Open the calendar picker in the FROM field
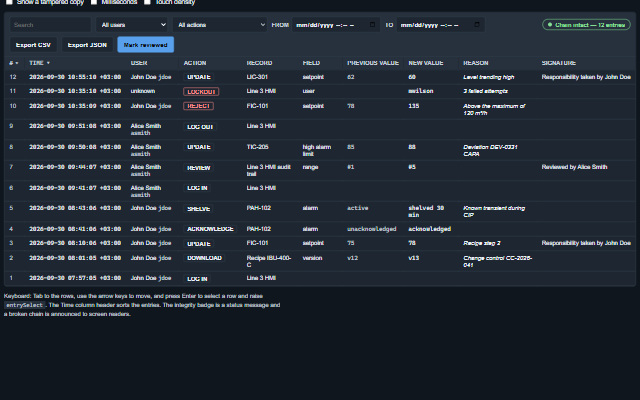This screenshot has width=640, height=400. 372,25
